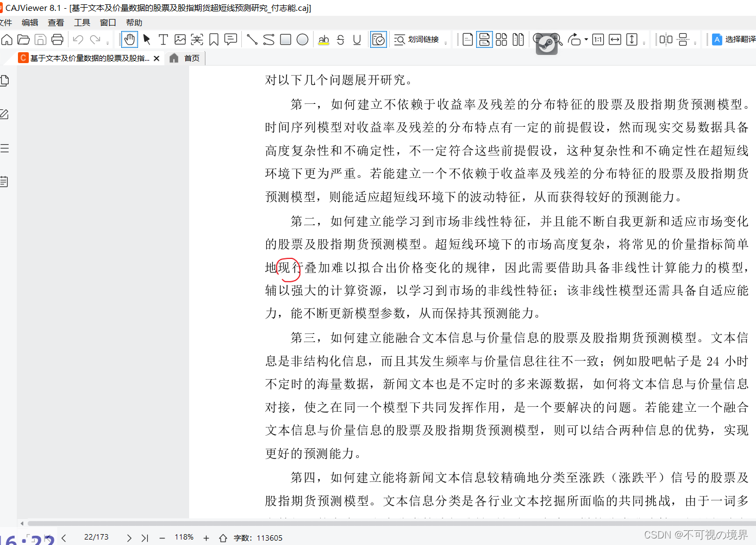The height and width of the screenshot is (545, 756).
Task: Select the curve drawing tool
Action: [x=268, y=40]
